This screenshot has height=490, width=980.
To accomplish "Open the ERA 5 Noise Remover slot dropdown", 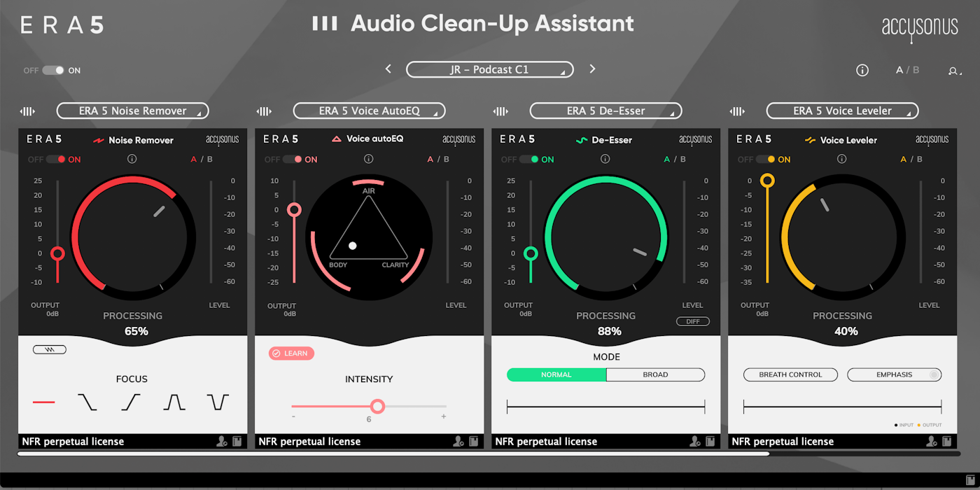I will point(133,111).
